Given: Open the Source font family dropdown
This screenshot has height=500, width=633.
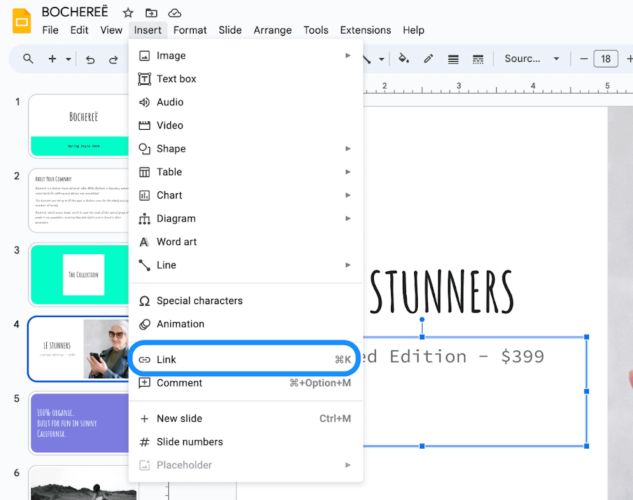Looking at the screenshot, I should coord(532,59).
